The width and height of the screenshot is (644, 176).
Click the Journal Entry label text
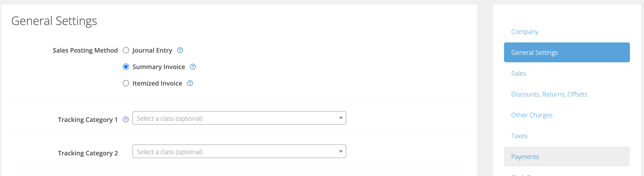click(x=152, y=50)
